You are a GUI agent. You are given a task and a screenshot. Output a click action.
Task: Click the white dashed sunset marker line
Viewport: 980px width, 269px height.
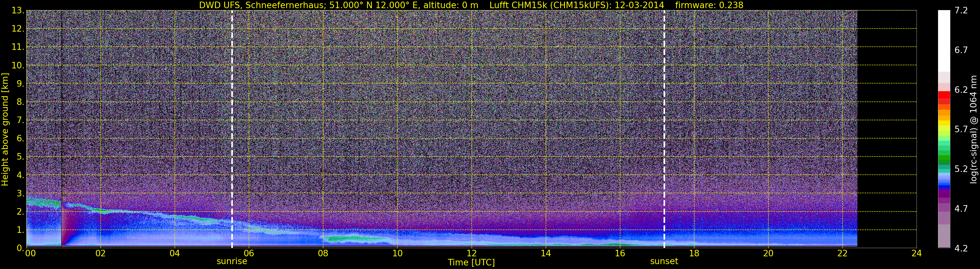(x=664, y=129)
